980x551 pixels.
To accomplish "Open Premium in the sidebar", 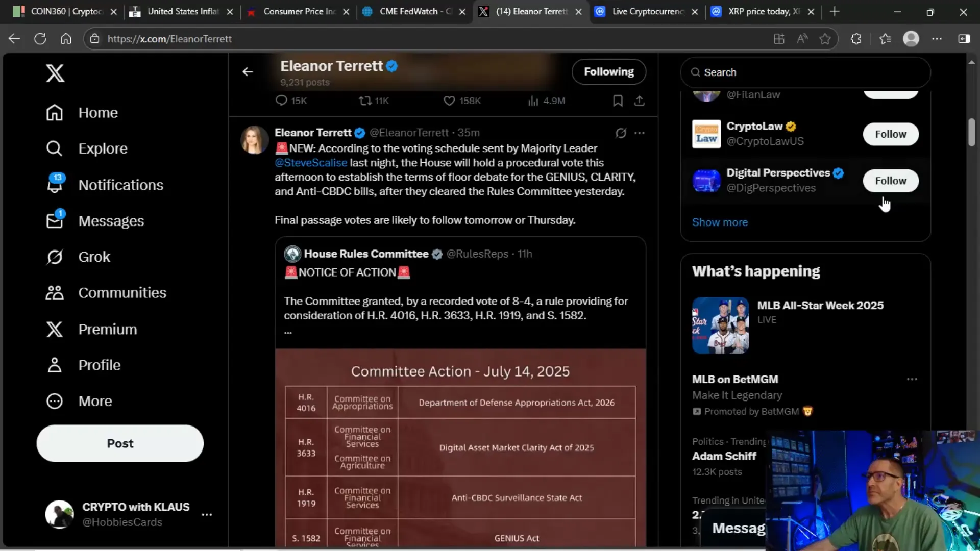I will coord(91,329).
